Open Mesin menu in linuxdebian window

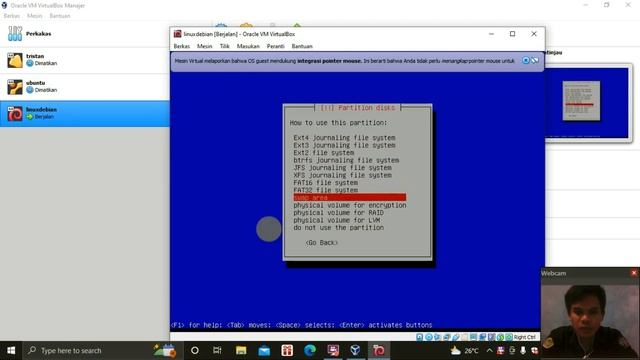pos(204,46)
